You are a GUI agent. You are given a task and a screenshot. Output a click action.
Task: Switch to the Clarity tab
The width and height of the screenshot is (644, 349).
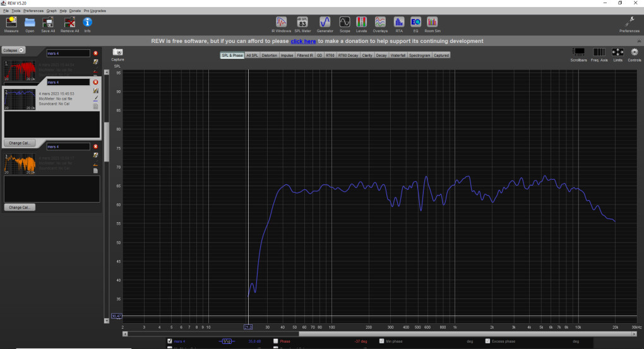pos(367,56)
